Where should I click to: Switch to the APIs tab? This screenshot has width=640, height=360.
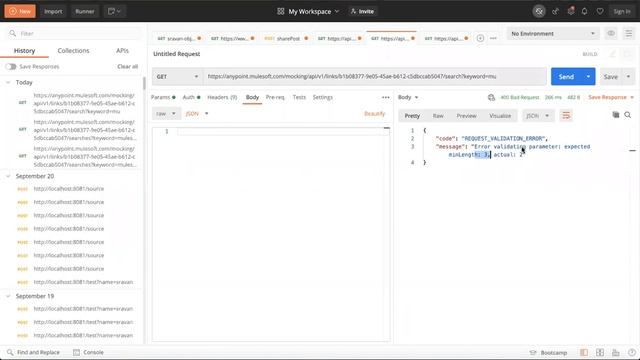coord(122,51)
